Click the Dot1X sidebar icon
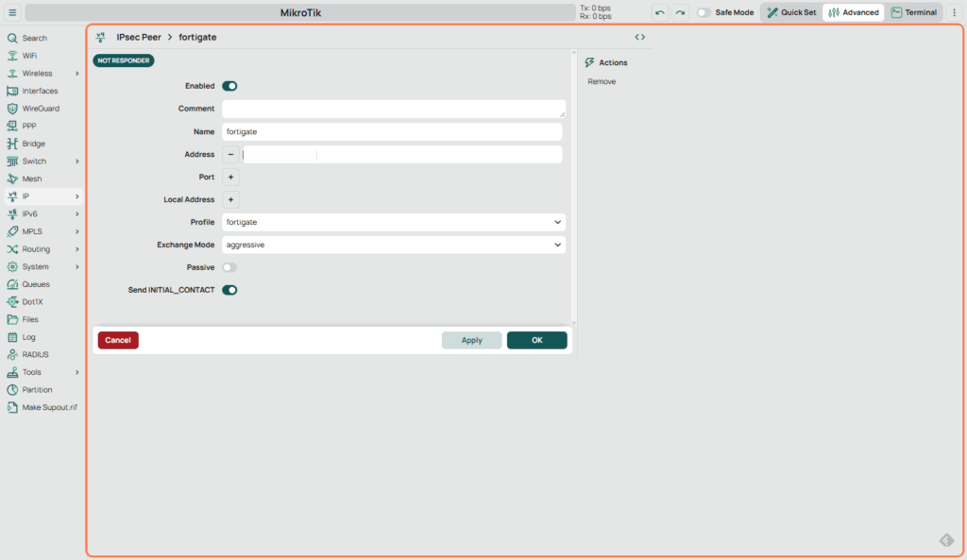 (12, 302)
